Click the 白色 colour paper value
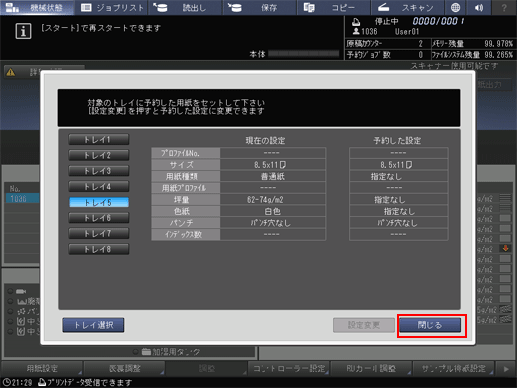 point(273,211)
